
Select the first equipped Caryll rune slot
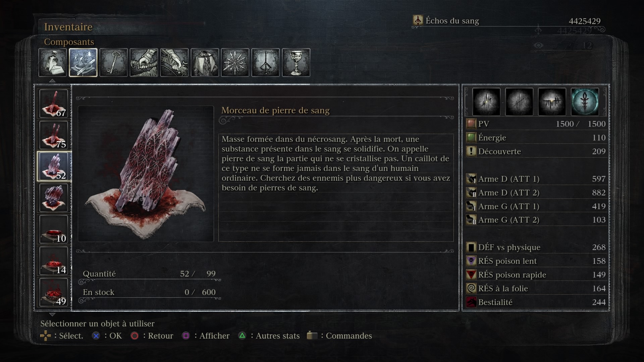click(x=486, y=102)
